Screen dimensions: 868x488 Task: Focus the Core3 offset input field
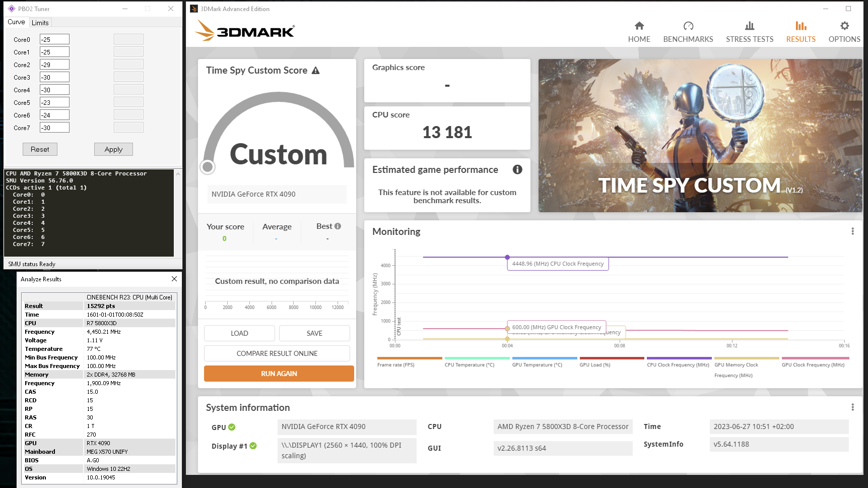click(x=54, y=77)
